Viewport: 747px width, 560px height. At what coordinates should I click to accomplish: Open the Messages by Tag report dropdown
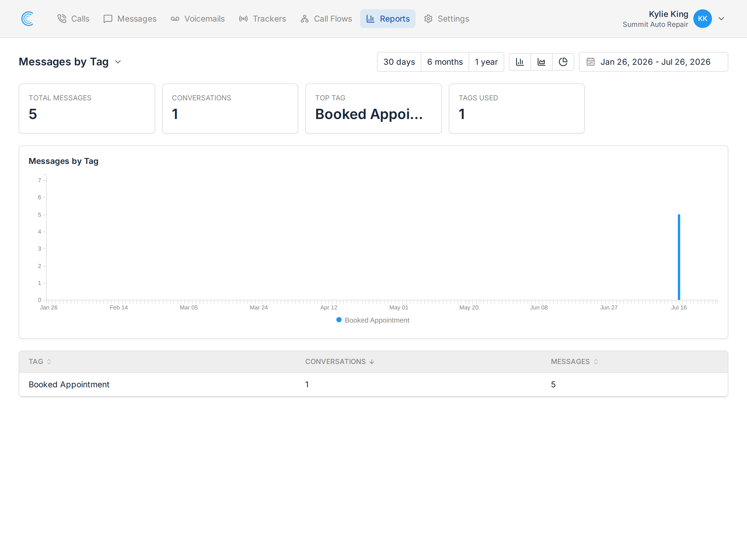coord(70,62)
